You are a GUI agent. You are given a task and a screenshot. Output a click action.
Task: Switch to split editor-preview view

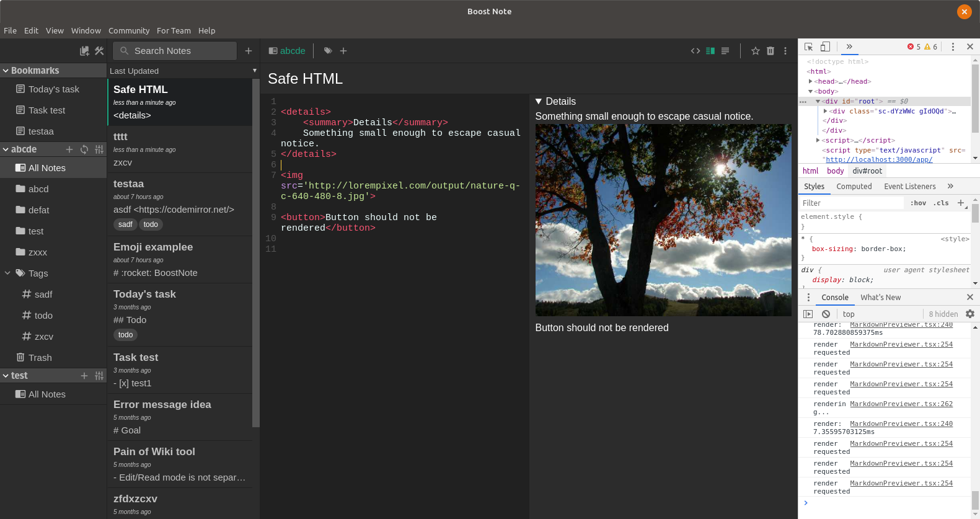point(710,51)
